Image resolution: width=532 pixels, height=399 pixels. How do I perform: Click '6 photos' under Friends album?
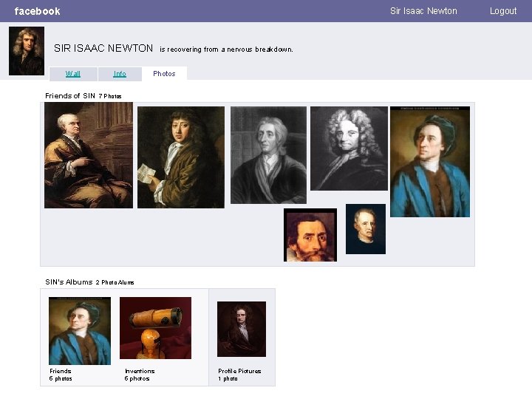click(61, 378)
